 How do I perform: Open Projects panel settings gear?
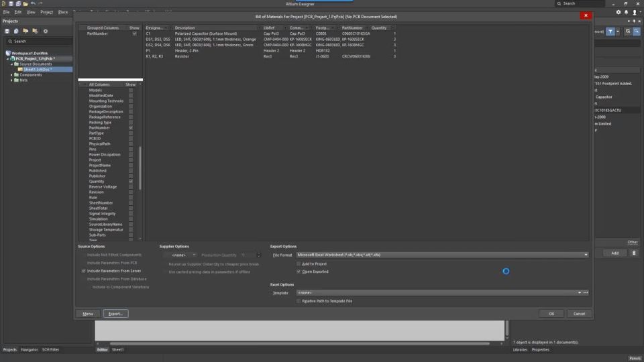46,32
